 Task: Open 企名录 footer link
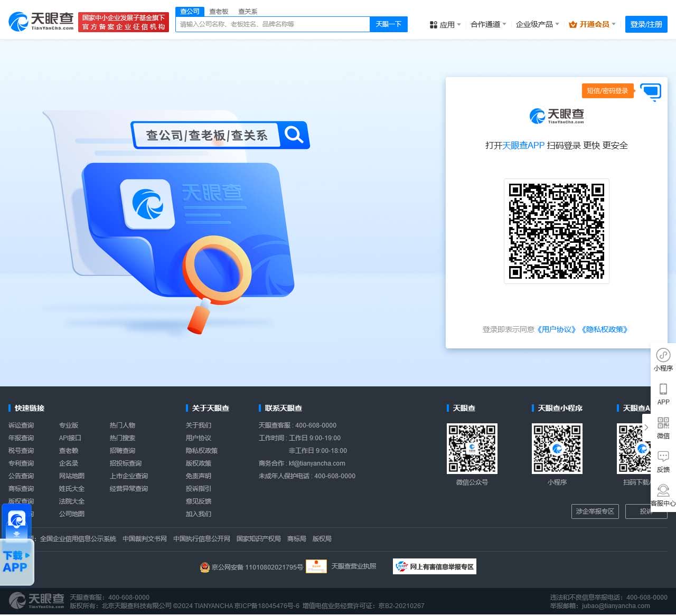pyautogui.click(x=69, y=463)
